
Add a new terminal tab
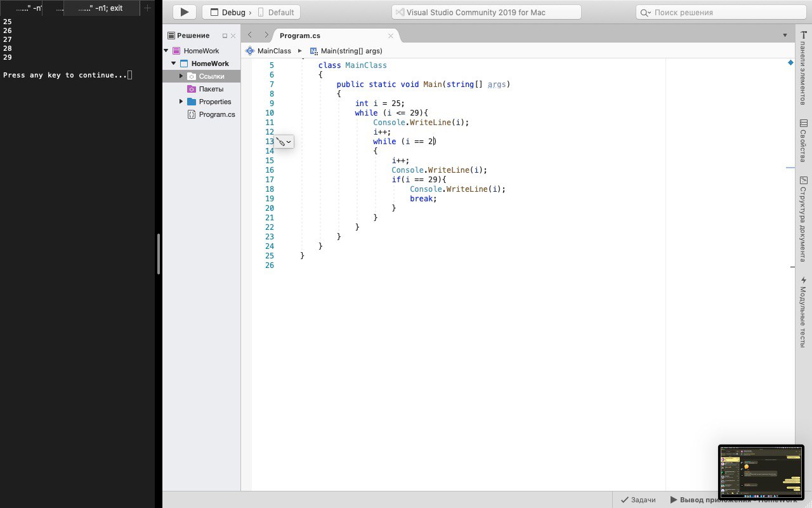(147, 8)
